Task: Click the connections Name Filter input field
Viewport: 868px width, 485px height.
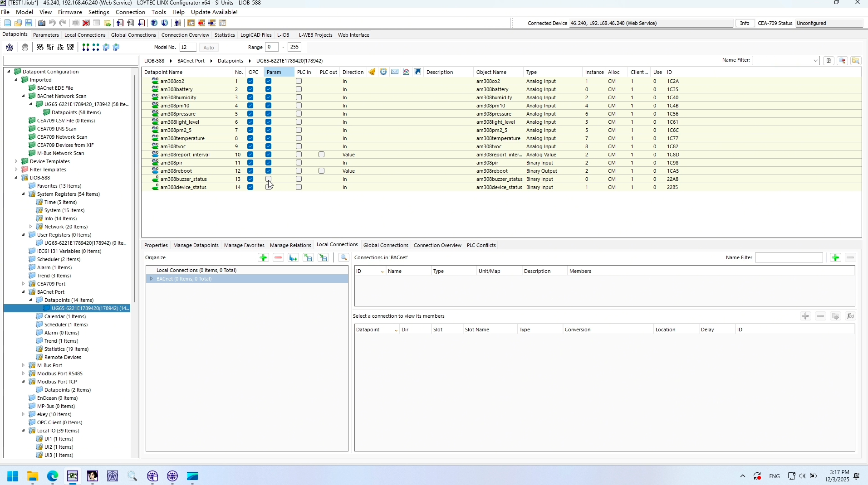Action: [x=789, y=258]
